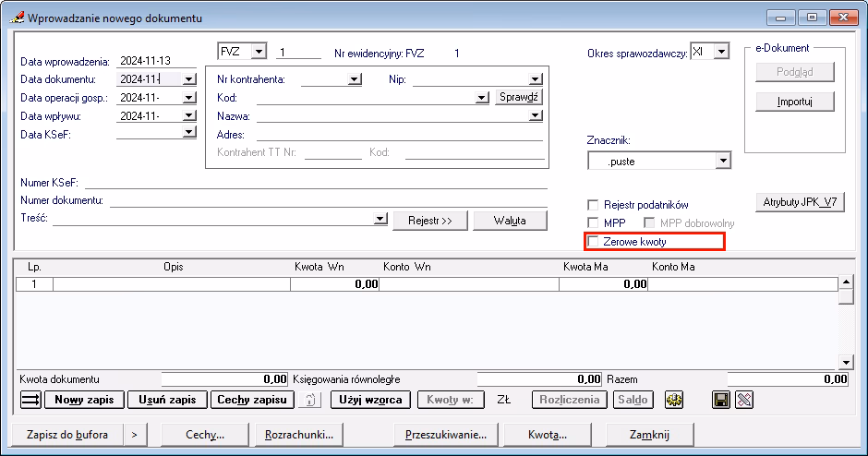
Task: Toggle the MPP checkbox
Action: (595, 223)
